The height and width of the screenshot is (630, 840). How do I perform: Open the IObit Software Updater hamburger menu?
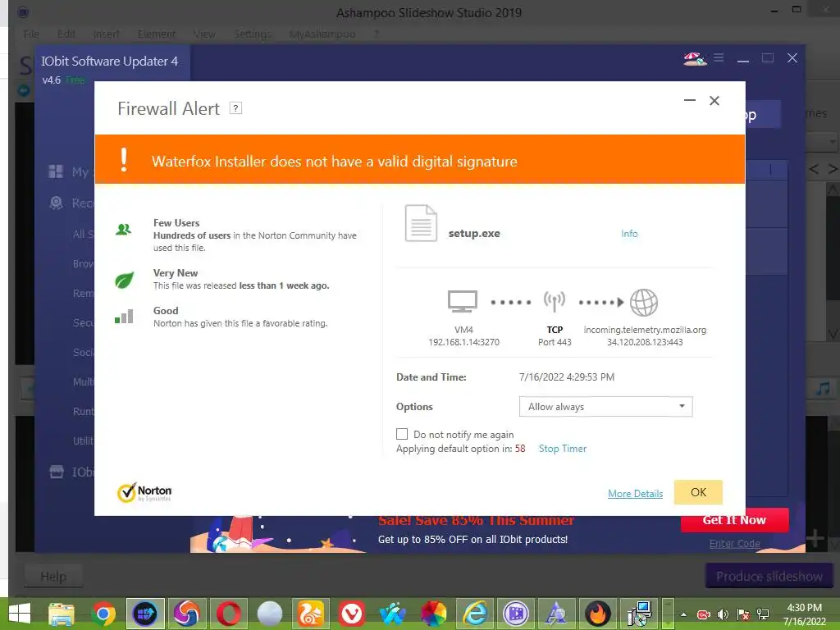point(719,57)
